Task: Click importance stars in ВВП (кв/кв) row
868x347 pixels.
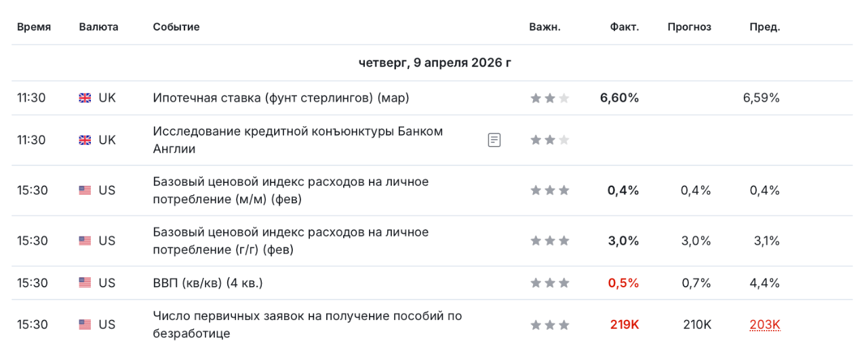Action: [549, 283]
